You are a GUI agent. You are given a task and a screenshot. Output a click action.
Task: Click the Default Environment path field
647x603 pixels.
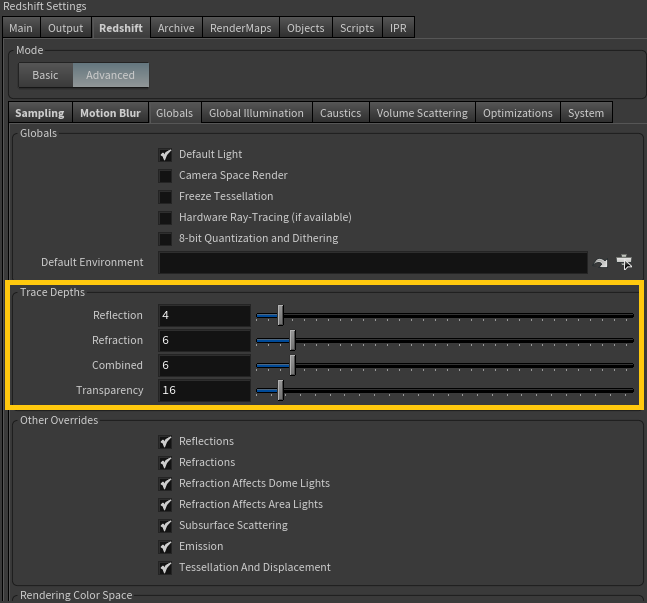tap(372, 263)
